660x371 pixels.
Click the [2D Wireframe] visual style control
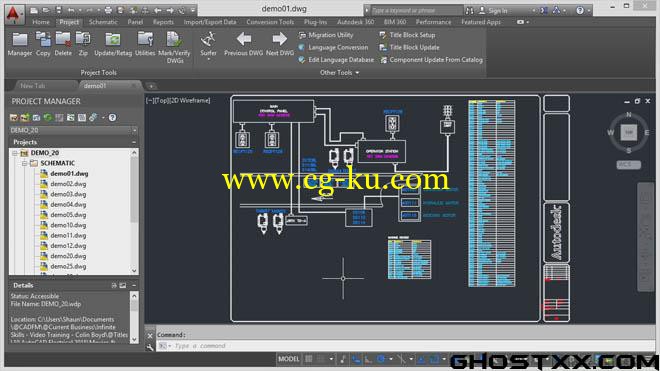pyautogui.click(x=189, y=100)
